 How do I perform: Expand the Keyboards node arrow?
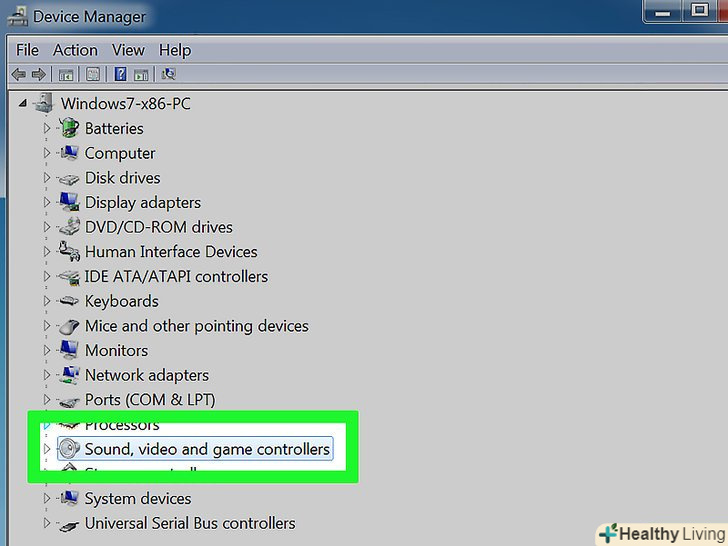pyautogui.click(x=46, y=301)
